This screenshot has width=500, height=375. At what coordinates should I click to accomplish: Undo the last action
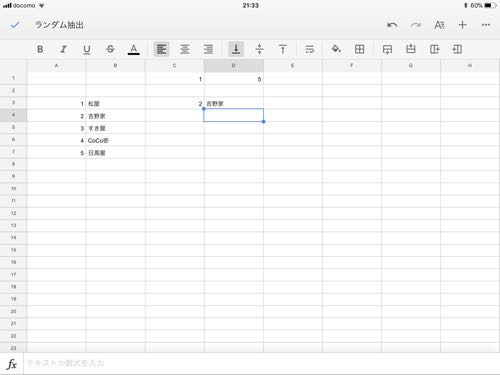pyautogui.click(x=392, y=25)
